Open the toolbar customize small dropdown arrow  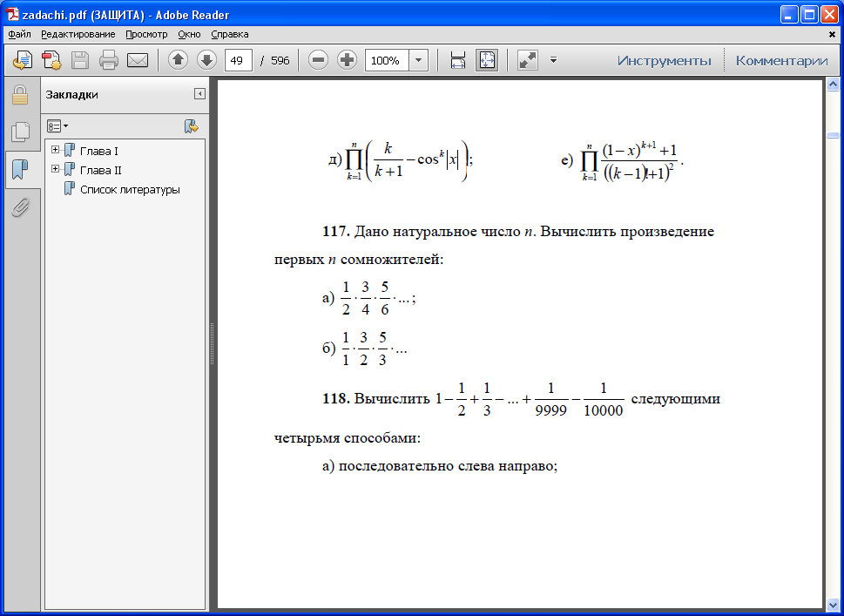point(553,60)
